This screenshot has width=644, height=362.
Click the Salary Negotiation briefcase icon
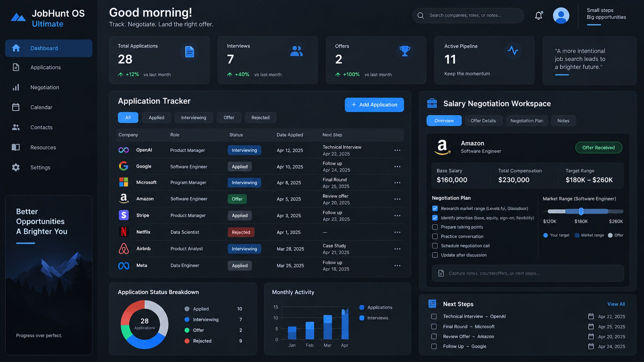pos(432,103)
